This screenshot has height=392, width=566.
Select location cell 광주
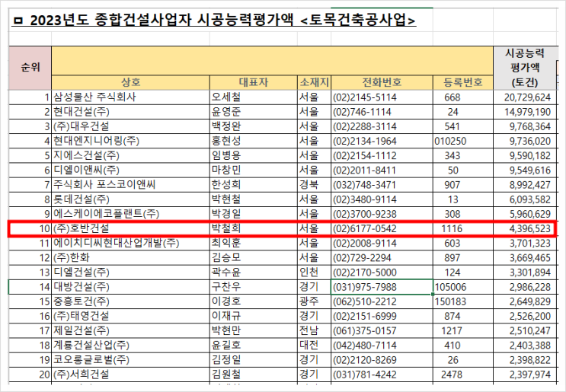(x=314, y=301)
